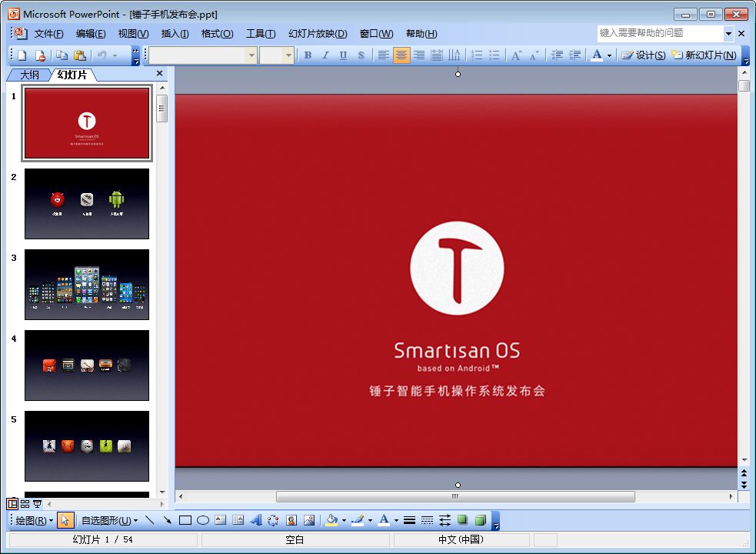
Task: Select the Rectangle drawing tool
Action: coord(185,520)
